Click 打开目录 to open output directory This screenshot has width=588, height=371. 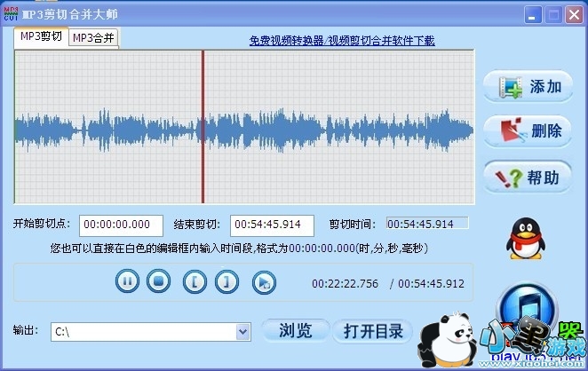click(x=373, y=331)
